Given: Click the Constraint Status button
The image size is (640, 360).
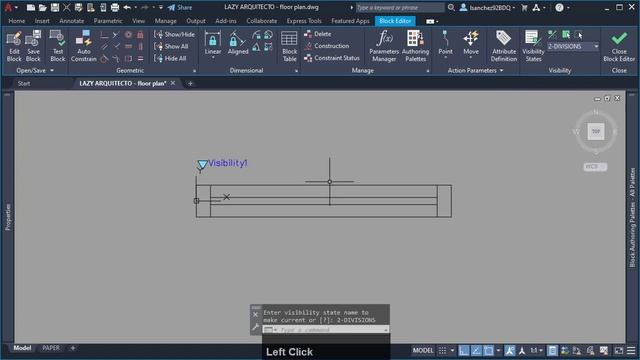Looking at the screenshot, I should coord(332,58).
